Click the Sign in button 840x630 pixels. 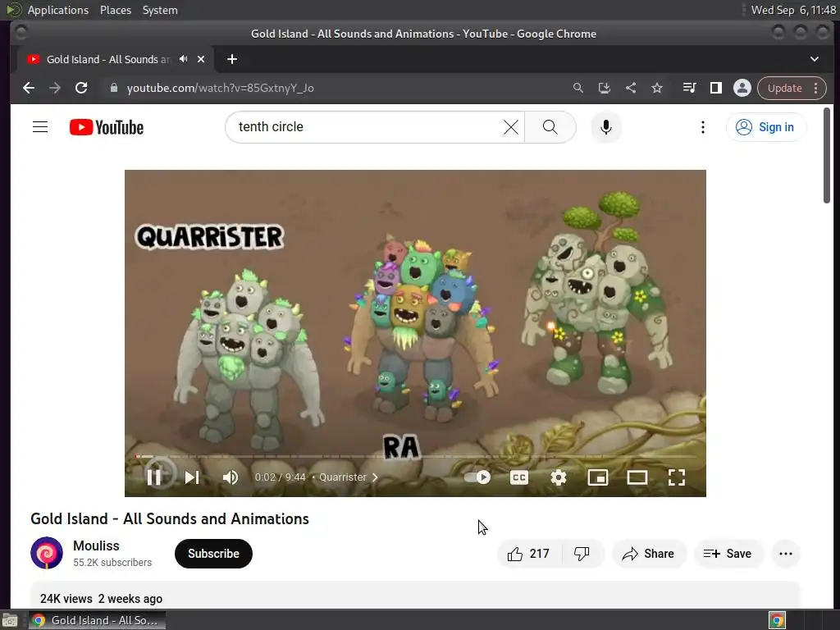click(x=765, y=127)
